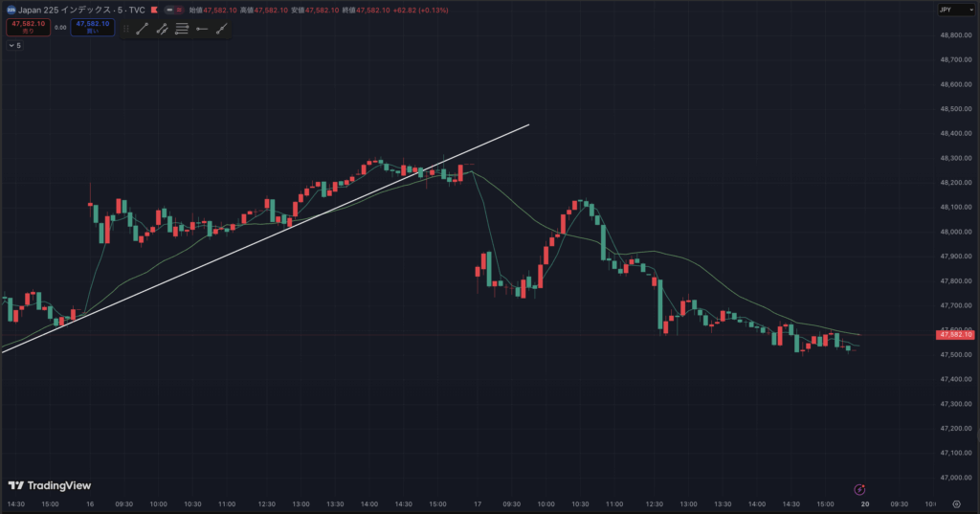Toggle the market status pill indicator
This screenshot has height=514, width=980.
[x=172, y=9]
